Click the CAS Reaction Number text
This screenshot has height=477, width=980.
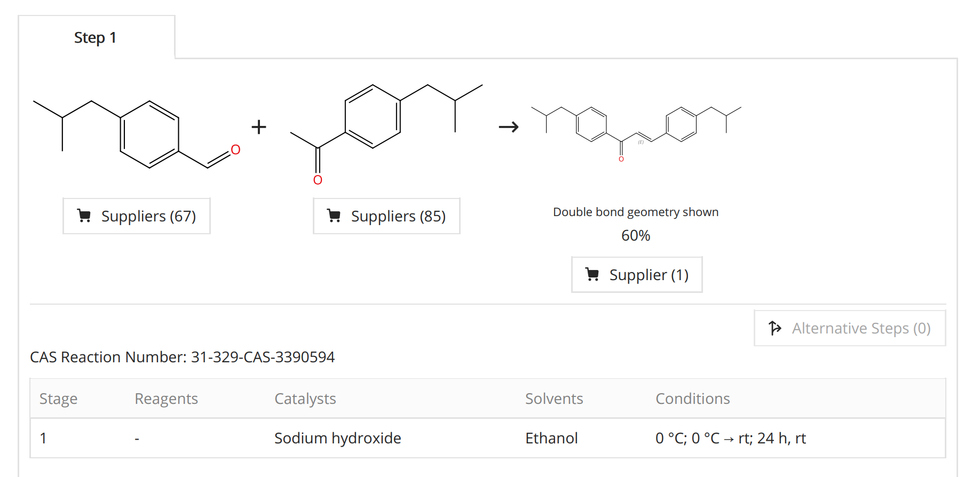[182, 357]
